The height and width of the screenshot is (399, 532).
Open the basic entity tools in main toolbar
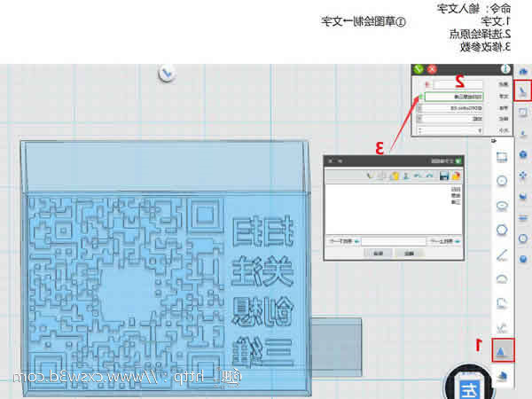(x=523, y=71)
